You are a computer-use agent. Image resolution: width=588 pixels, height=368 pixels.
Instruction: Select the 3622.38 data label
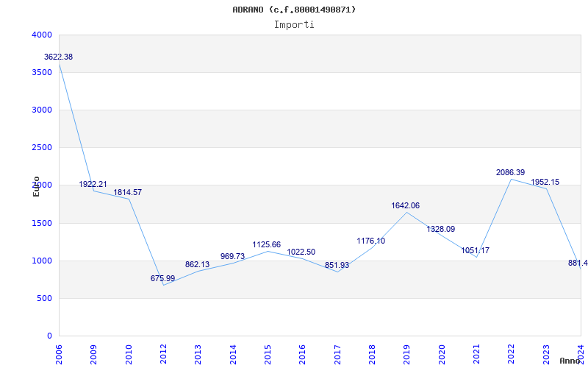[x=59, y=57]
